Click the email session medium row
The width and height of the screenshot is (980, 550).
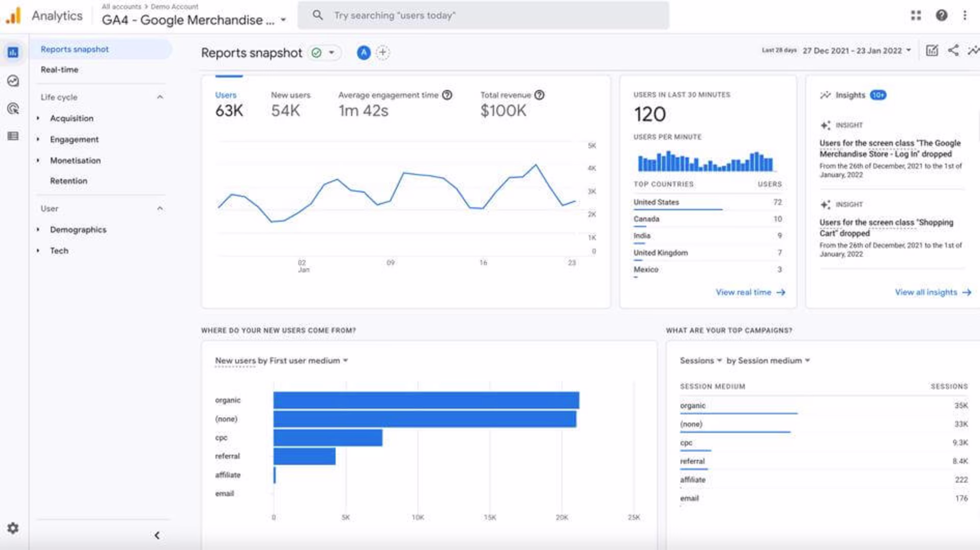coord(824,498)
